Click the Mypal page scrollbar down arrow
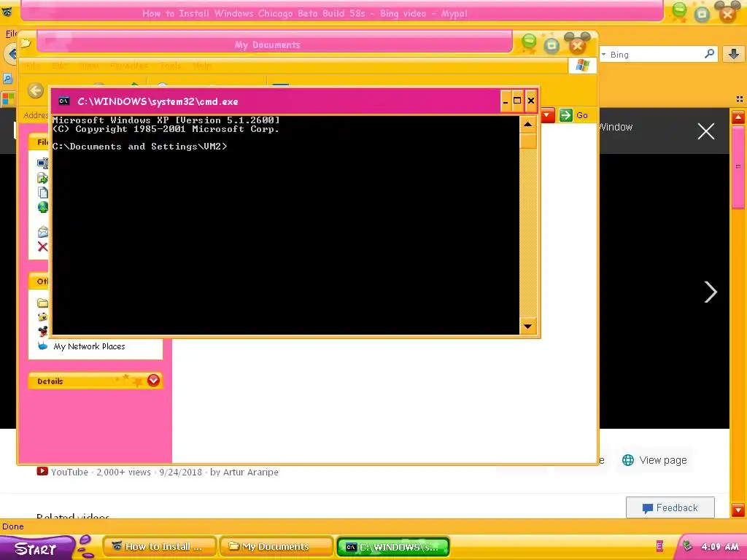The height and width of the screenshot is (560, 747). [x=738, y=510]
